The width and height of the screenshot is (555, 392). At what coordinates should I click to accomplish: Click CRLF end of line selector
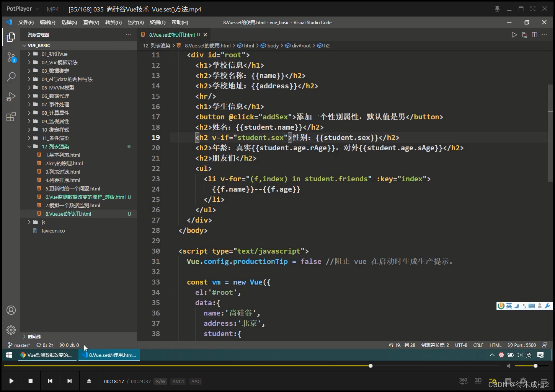click(x=478, y=345)
